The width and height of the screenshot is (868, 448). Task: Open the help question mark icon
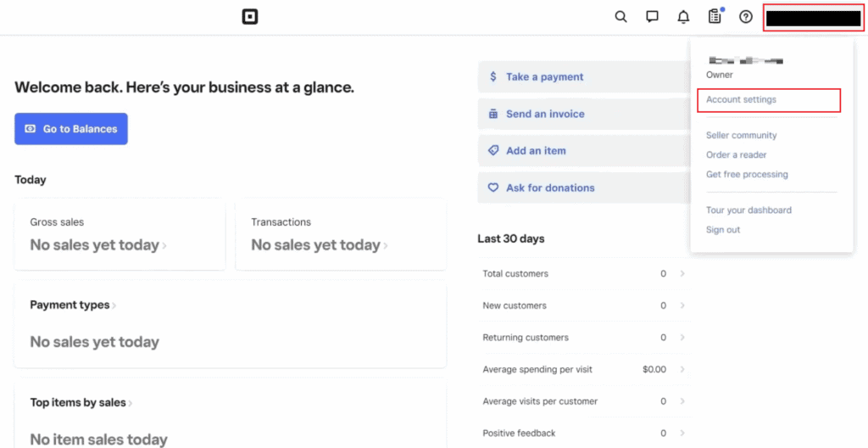click(746, 17)
